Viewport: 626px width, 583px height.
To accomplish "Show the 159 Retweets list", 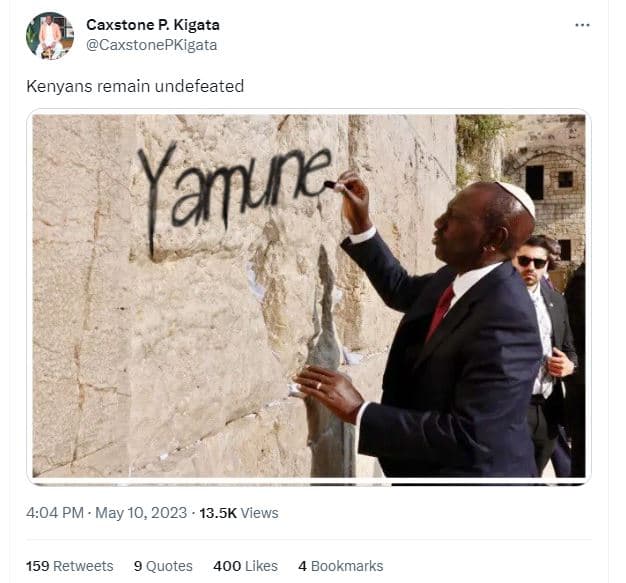I will (70, 566).
